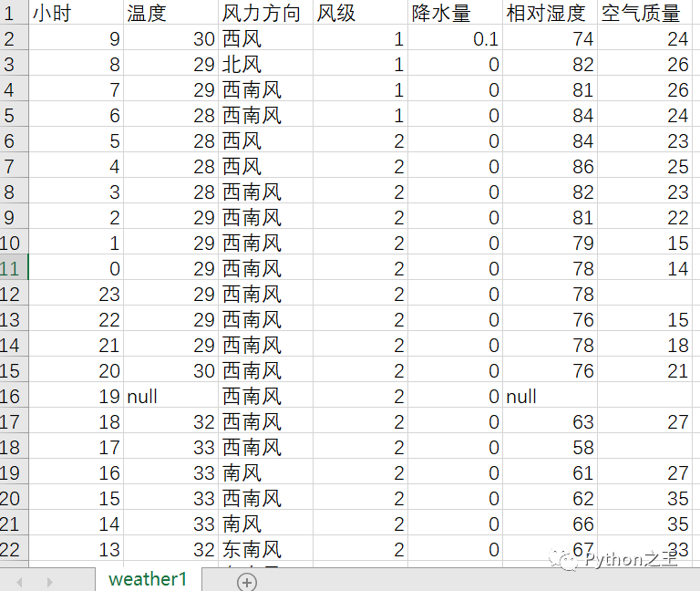
Task: Select the humidity cell with value 79
Action: coord(550,243)
